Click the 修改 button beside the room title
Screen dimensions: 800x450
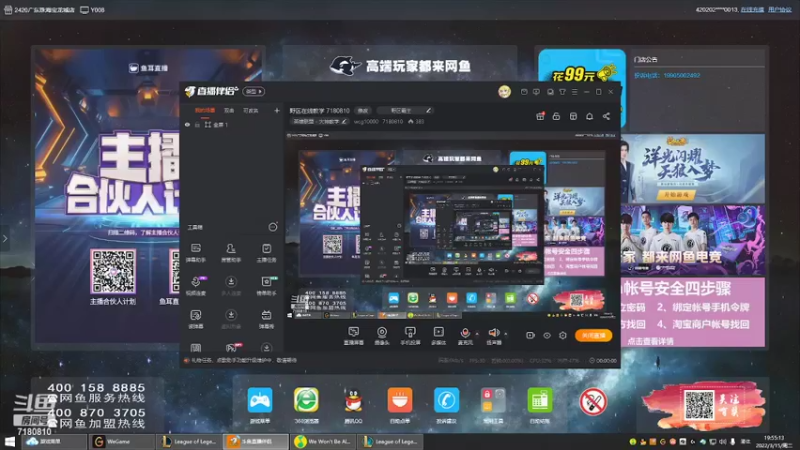pyautogui.click(x=363, y=110)
